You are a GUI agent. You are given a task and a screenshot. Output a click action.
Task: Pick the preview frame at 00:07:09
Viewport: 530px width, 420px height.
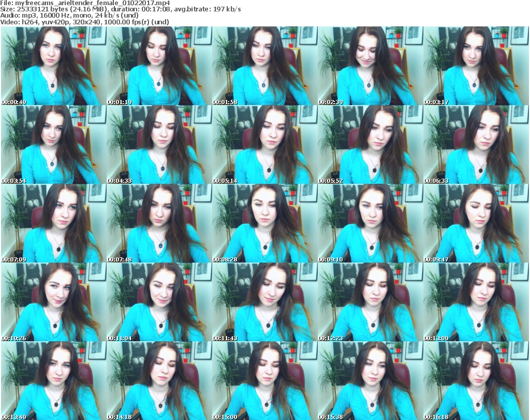53,224
